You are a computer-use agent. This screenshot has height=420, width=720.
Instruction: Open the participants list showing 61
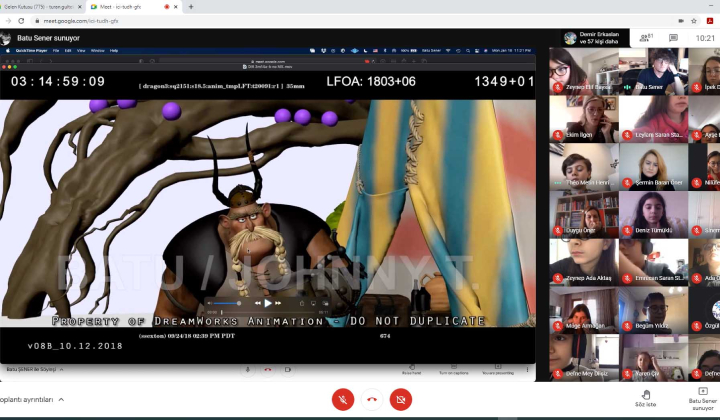coord(647,38)
